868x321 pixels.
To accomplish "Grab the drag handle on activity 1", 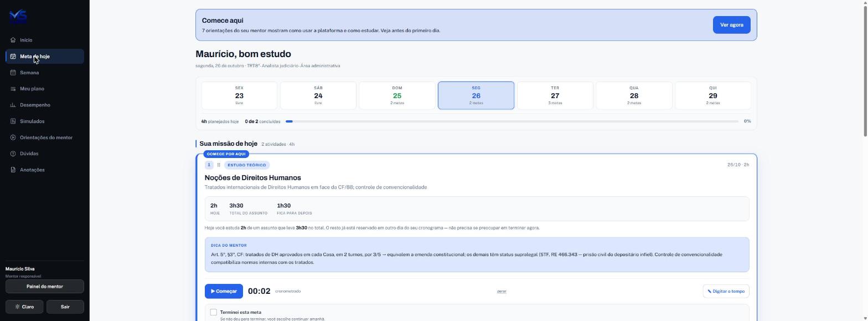I will pos(219,165).
